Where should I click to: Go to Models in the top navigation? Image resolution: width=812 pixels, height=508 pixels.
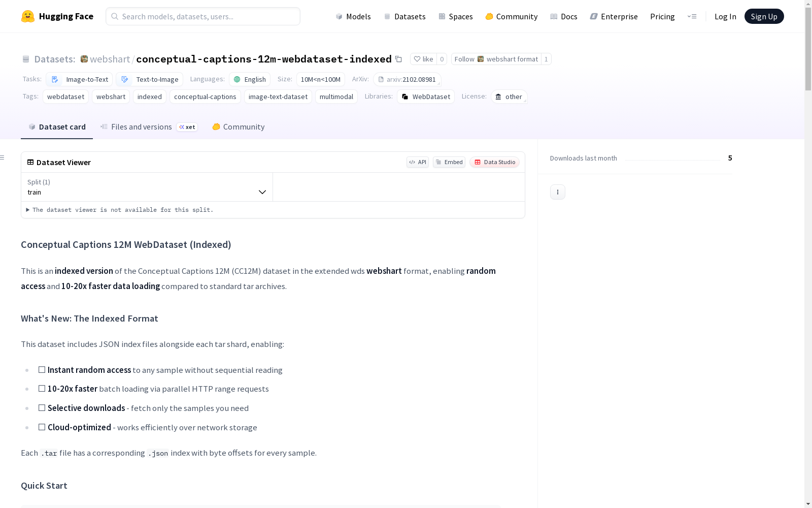coord(353,16)
